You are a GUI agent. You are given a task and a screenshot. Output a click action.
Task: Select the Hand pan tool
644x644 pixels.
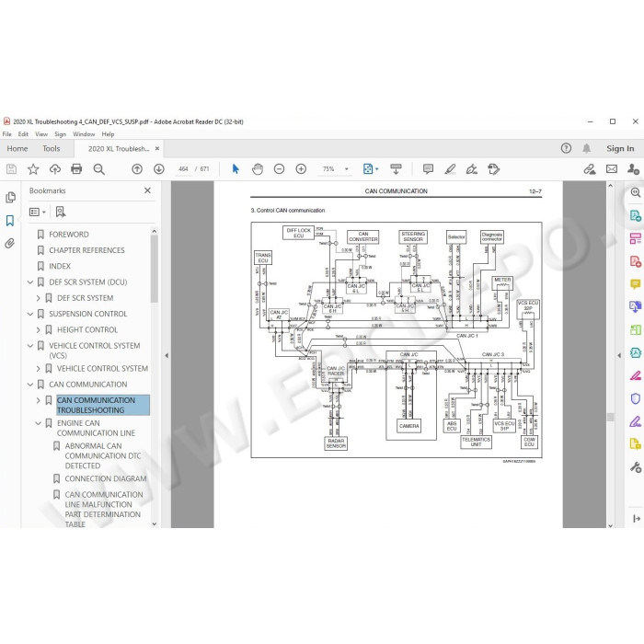coord(258,168)
